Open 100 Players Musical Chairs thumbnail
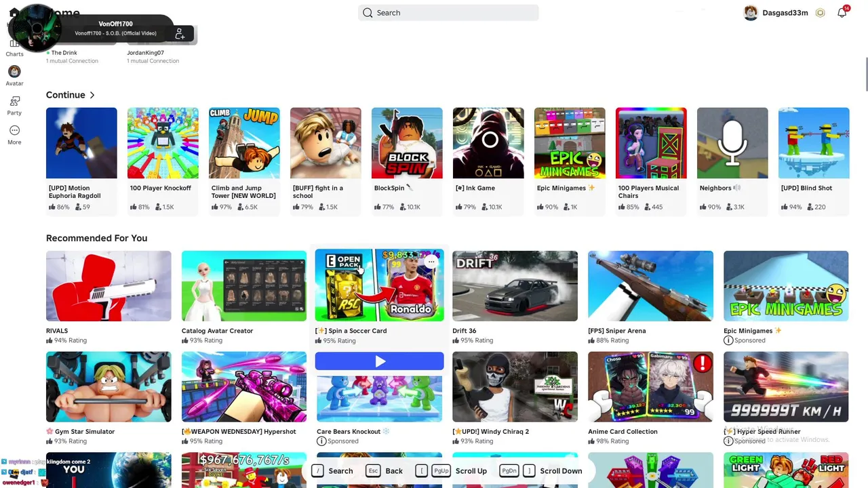Image resolution: width=868 pixels, height=488 pixels. (651, 143)
